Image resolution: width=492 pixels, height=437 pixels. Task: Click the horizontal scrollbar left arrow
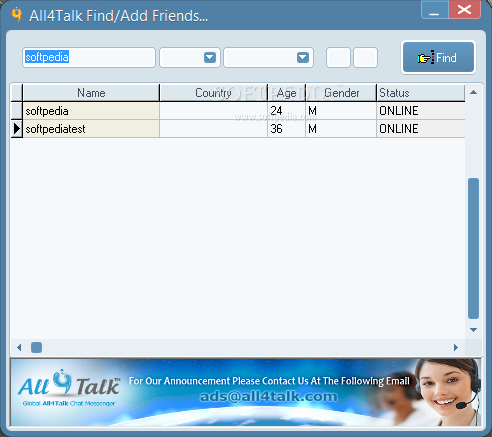pyautogui.click(x=19, y=347)
